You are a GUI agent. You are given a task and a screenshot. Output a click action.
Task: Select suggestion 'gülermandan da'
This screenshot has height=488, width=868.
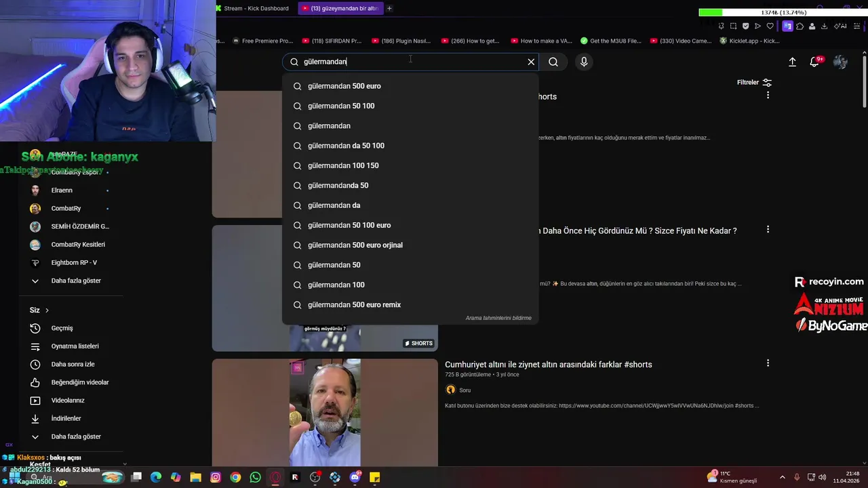410,205
